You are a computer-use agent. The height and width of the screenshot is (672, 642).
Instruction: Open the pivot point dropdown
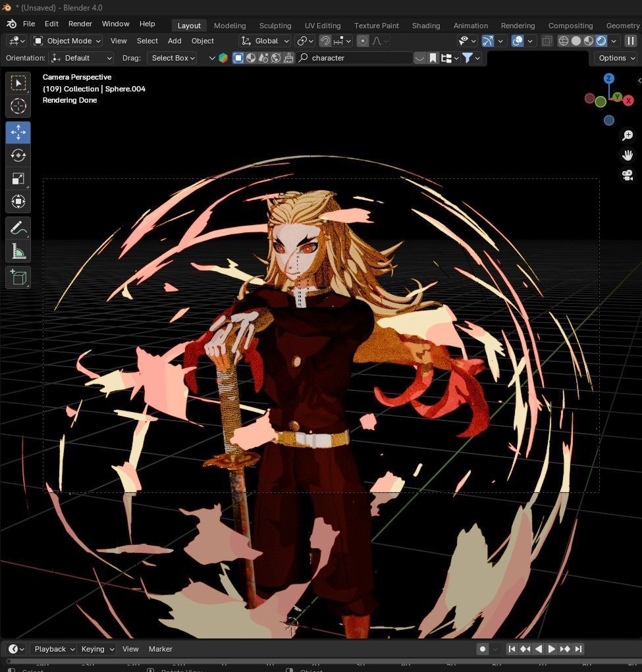point(306,41)
